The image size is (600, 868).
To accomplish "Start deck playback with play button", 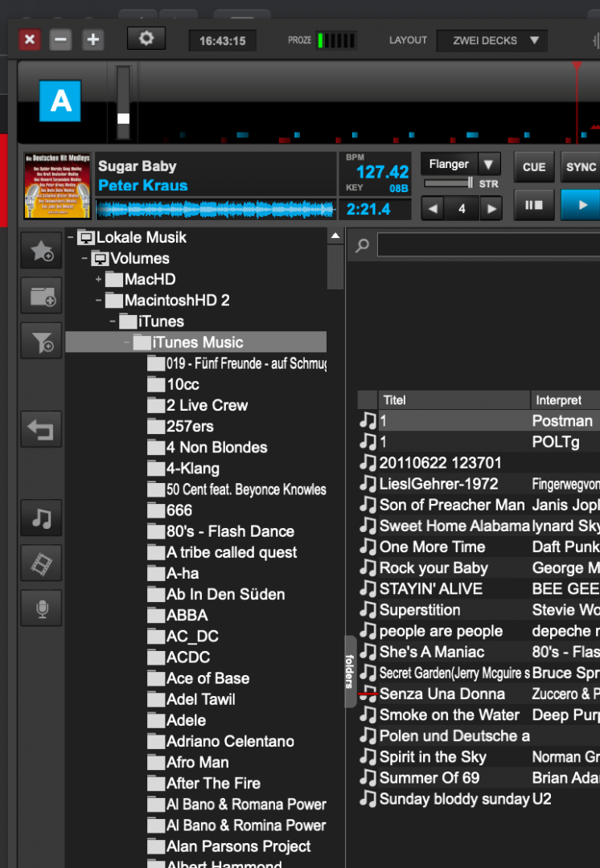I will point(581,206).
